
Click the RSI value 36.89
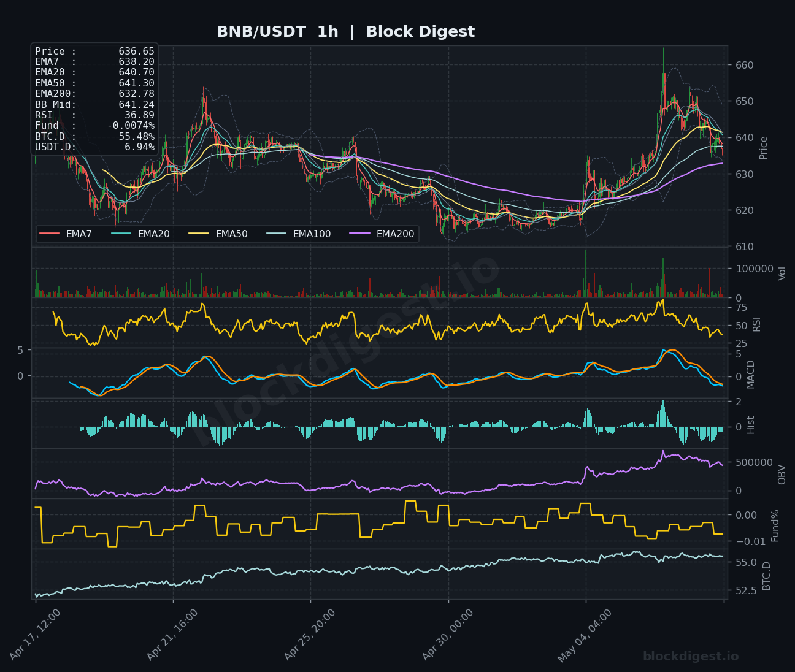[x=139, y=115]
